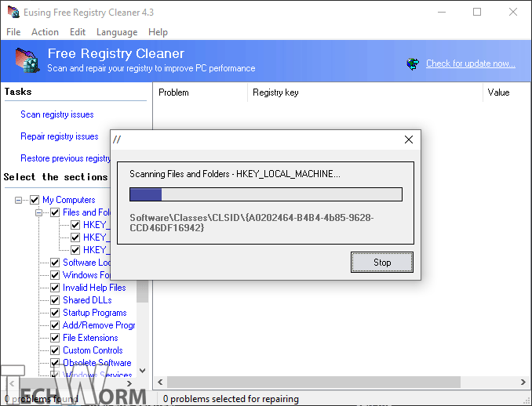
Task: Open the Language menu
Action: click(x=117, y=32)
